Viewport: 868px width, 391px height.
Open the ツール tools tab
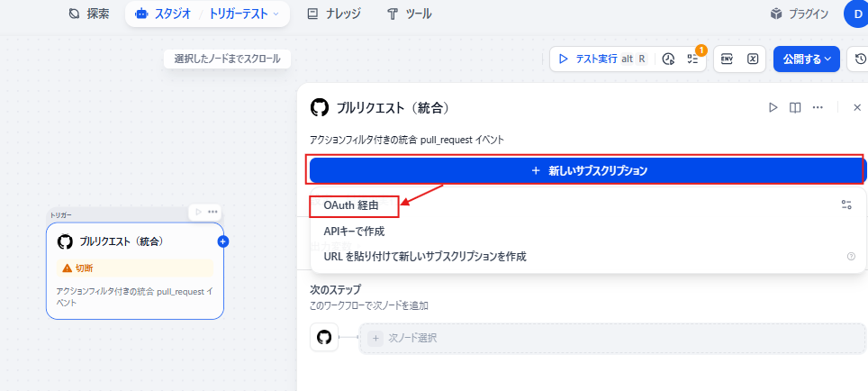click(410, 14)
